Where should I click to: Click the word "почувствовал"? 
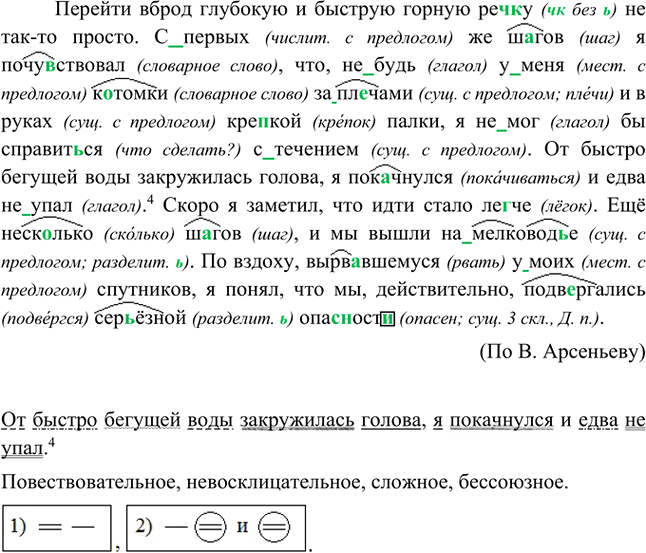tap(63, 66)
